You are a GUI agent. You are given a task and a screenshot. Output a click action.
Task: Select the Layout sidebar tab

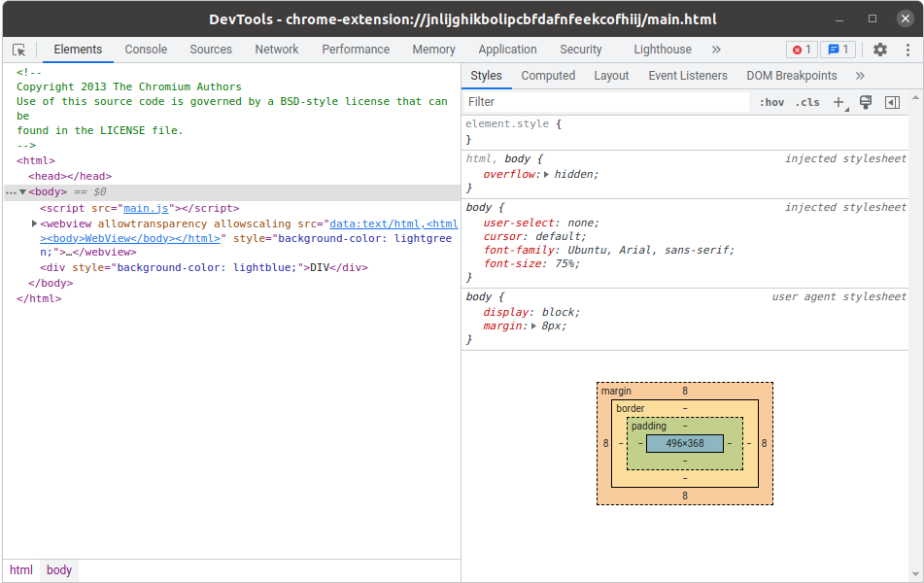pos(611,76)
